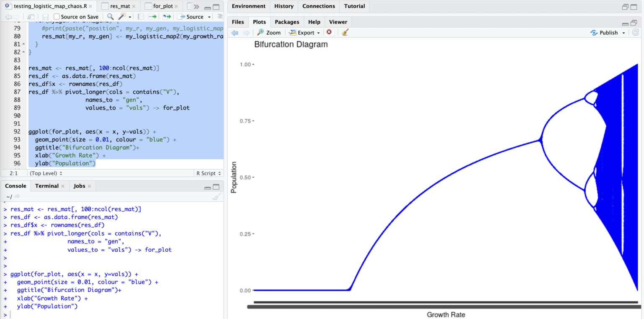
Task: Click the Publish button
Action: [608, 33]
